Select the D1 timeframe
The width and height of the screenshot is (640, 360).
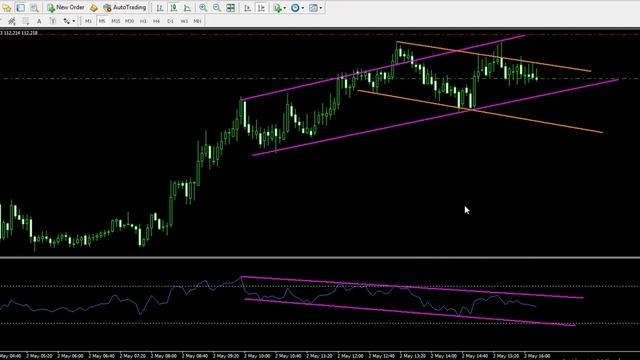[x=170, y=21]
